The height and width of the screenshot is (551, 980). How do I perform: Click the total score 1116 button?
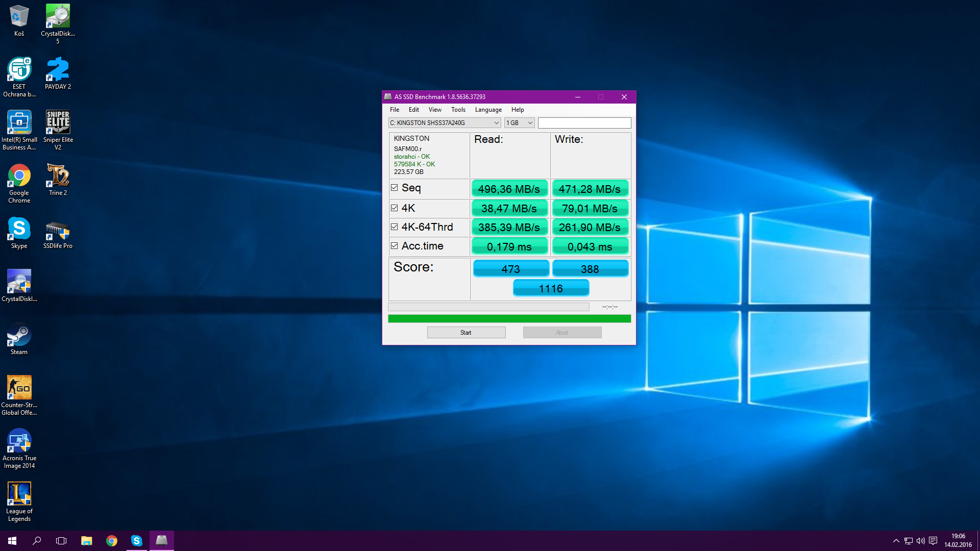(551, 288)
